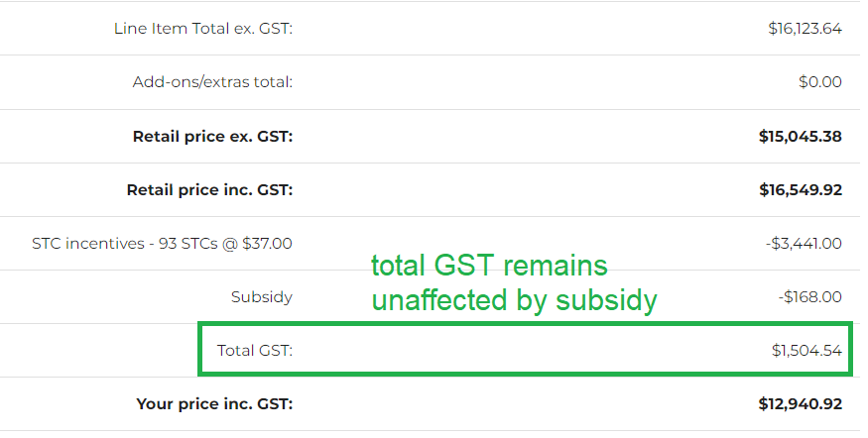Screen dimensions: 868x438
Task: Select the -$3,441.00 STC incentive amount
Action: 804,244
